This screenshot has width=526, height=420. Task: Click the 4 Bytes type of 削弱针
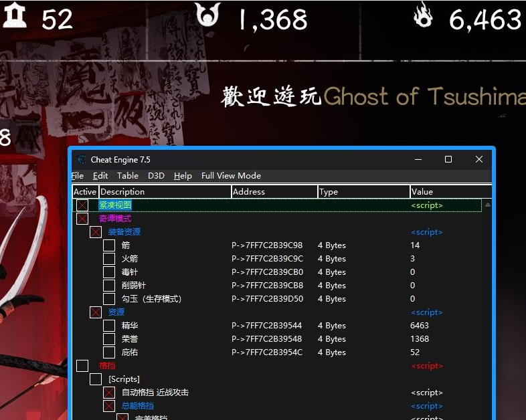[x=332, y=286]
